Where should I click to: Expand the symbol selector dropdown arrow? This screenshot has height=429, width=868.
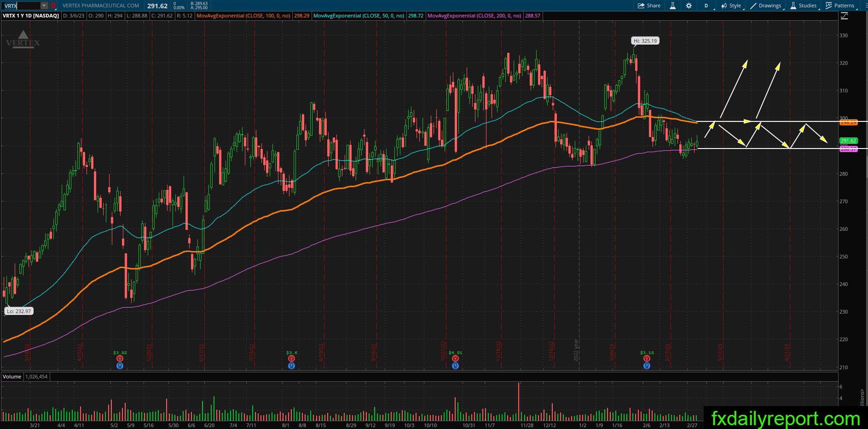(x=44, y=6)
